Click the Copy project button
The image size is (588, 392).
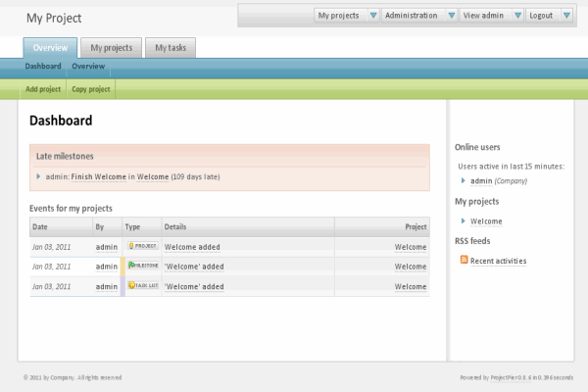coord(91,89)
